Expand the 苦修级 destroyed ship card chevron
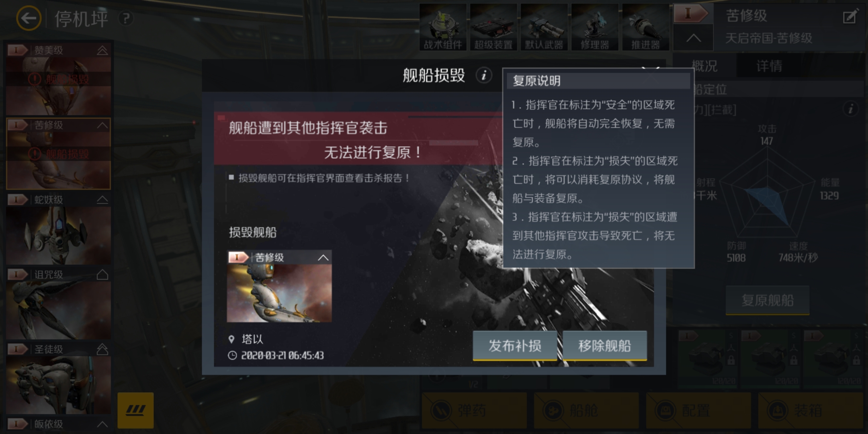The height and width of the screenshot is (434, 868). point(323,258)
